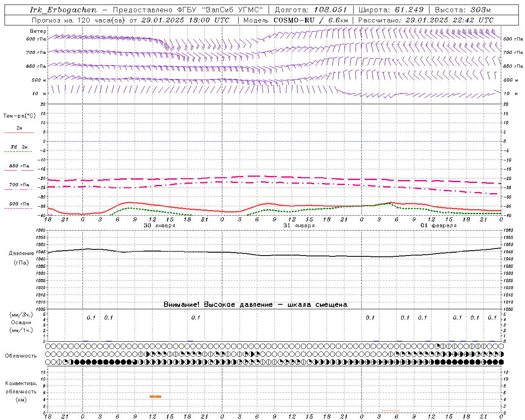Click the 30 января date label
This screenshot has width=525, height=420.
coord(160,226)
